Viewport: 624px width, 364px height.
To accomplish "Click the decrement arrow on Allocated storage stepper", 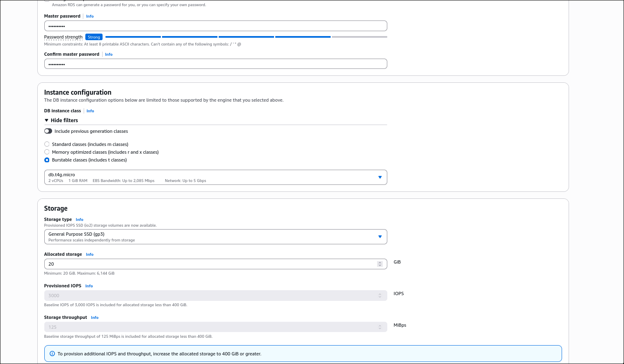I will pyautogui.click(x=379, y=266).
